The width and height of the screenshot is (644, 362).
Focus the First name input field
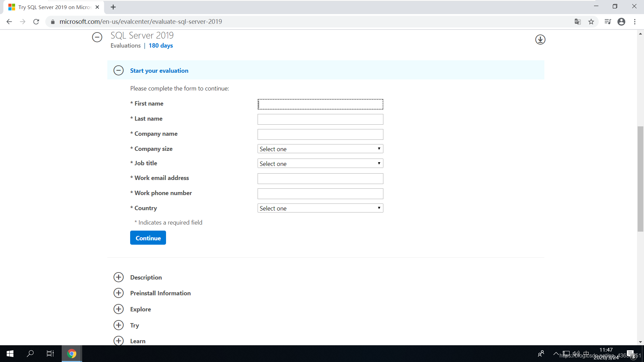click(320, 104)
